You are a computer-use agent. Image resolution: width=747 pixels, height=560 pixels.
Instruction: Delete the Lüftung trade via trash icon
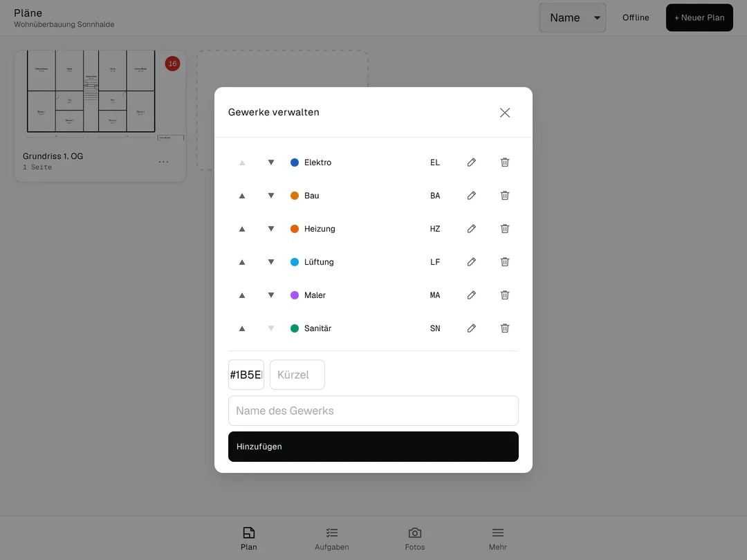(504, 262)
